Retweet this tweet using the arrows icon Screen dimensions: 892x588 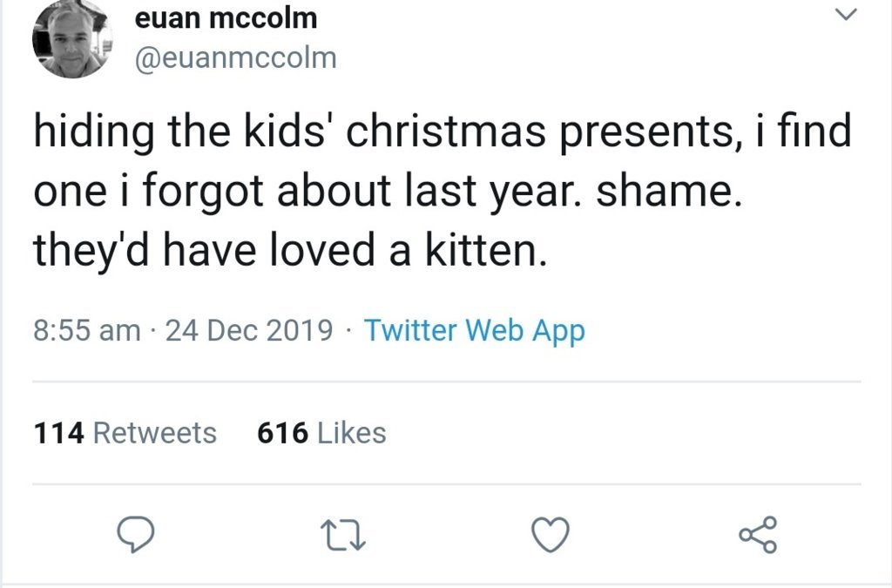(x=342, y=535)
